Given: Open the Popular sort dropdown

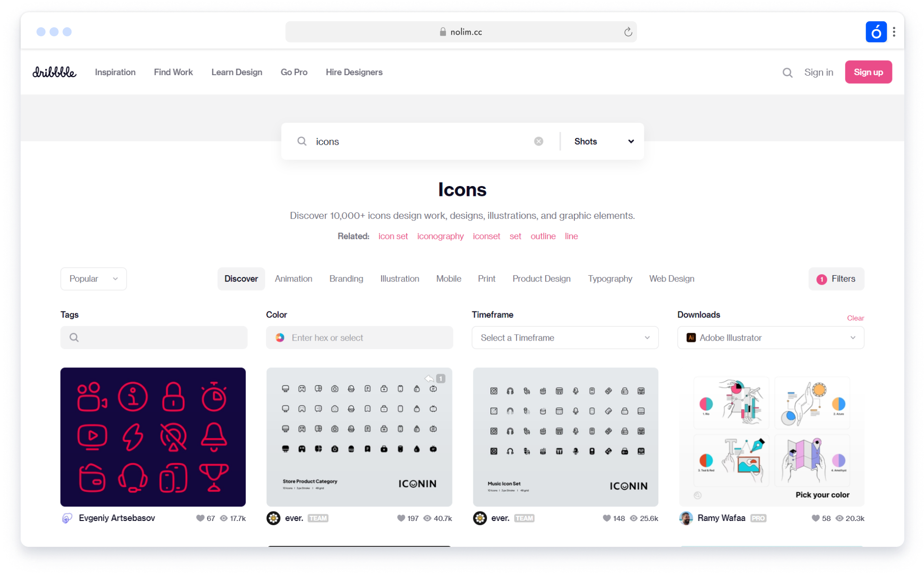Looking at the screenshot, I should pos(94,279).
